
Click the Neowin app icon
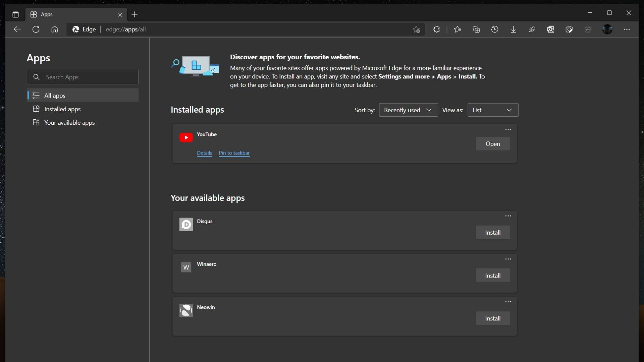186,310
